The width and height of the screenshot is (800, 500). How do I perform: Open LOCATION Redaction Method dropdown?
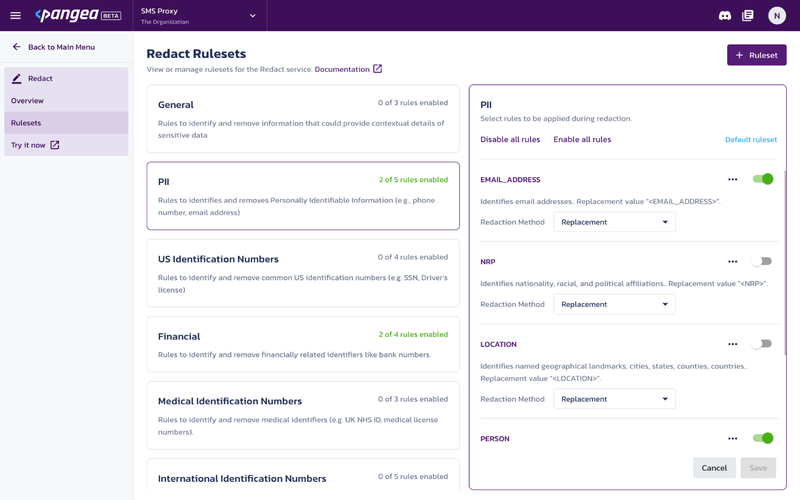[x=614, y=399]
